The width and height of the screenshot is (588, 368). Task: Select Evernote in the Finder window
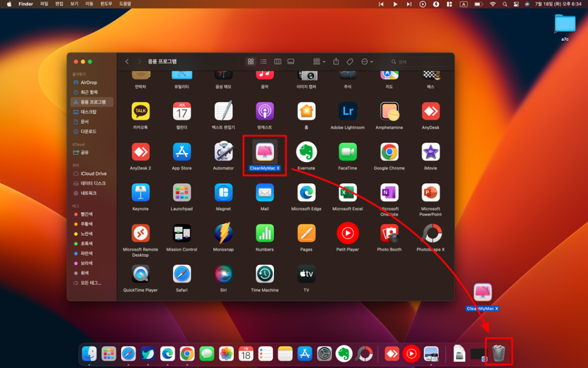click(306, 152)
